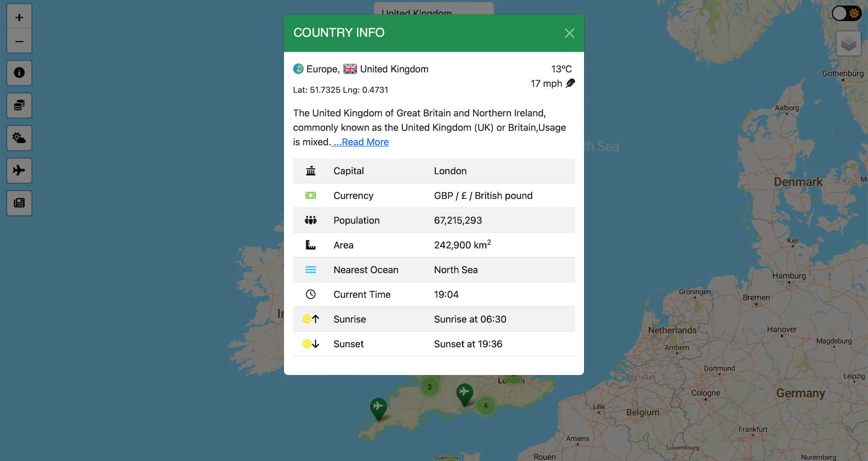Open the map layers control

coord(848,44)
